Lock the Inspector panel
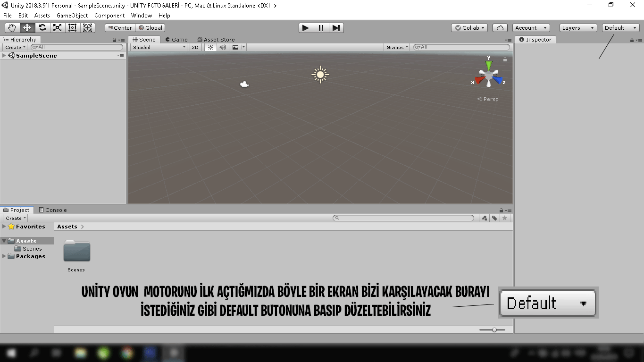Viewport: 644px width, 362px height. [x=632, y=40]
